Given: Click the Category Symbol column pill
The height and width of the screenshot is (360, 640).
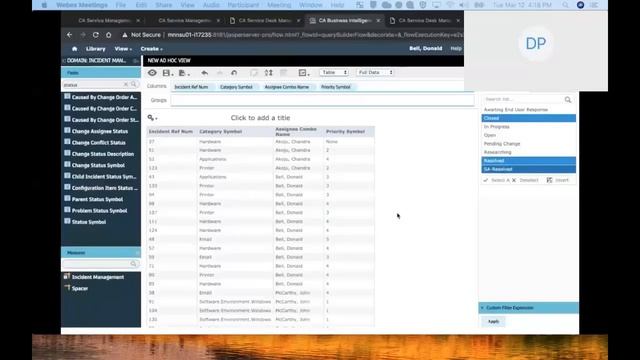Looking at the screenshot, I should point(236,87).
